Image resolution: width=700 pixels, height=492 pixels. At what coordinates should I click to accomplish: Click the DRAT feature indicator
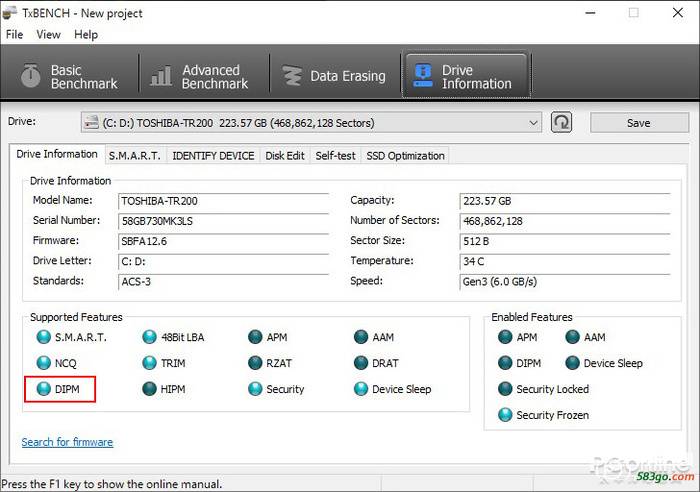pyautogui.click(x=361, y=363)
